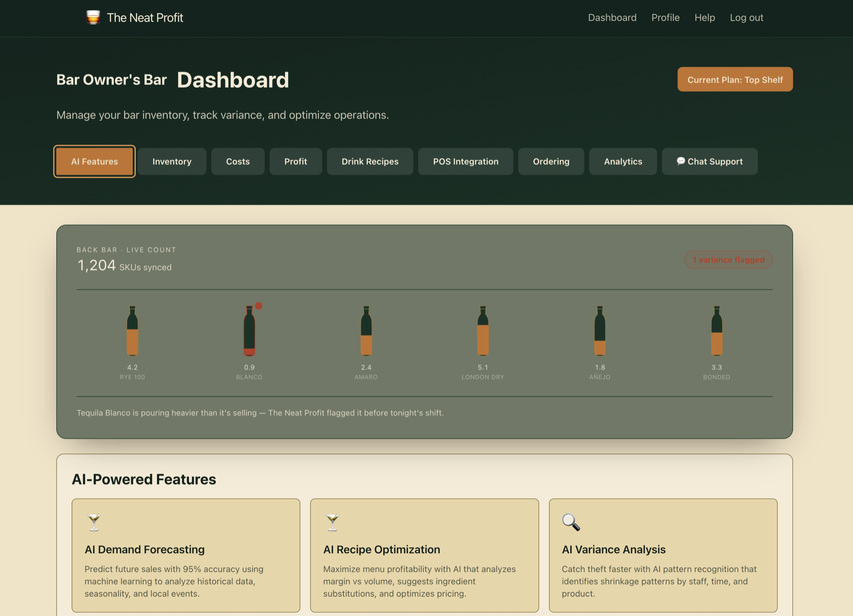Open the Profile link
This screenshot has height=616, width=853.
point(665,18)
